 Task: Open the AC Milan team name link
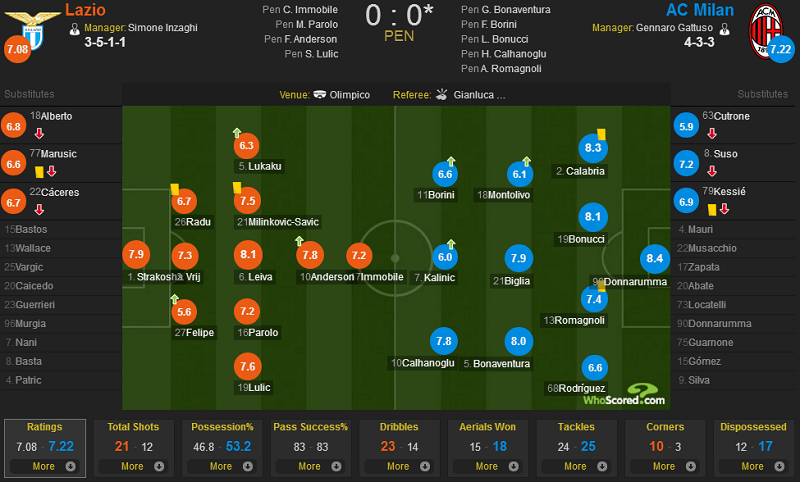pos(699,10)
